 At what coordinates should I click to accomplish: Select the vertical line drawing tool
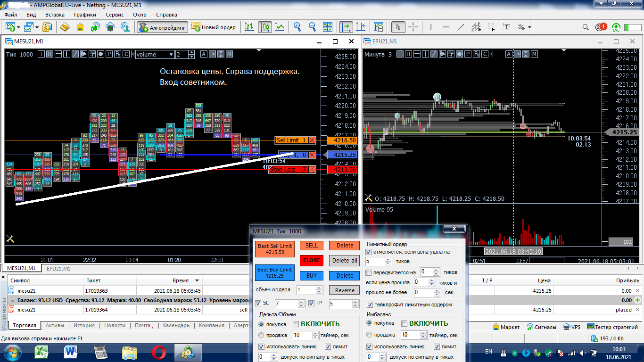432,27
